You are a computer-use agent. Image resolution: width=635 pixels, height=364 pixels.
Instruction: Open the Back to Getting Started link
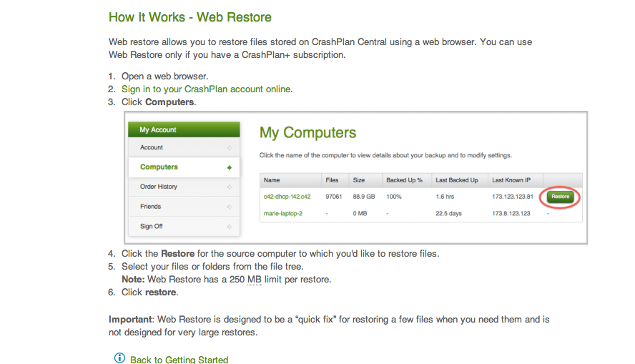(179, 360)
